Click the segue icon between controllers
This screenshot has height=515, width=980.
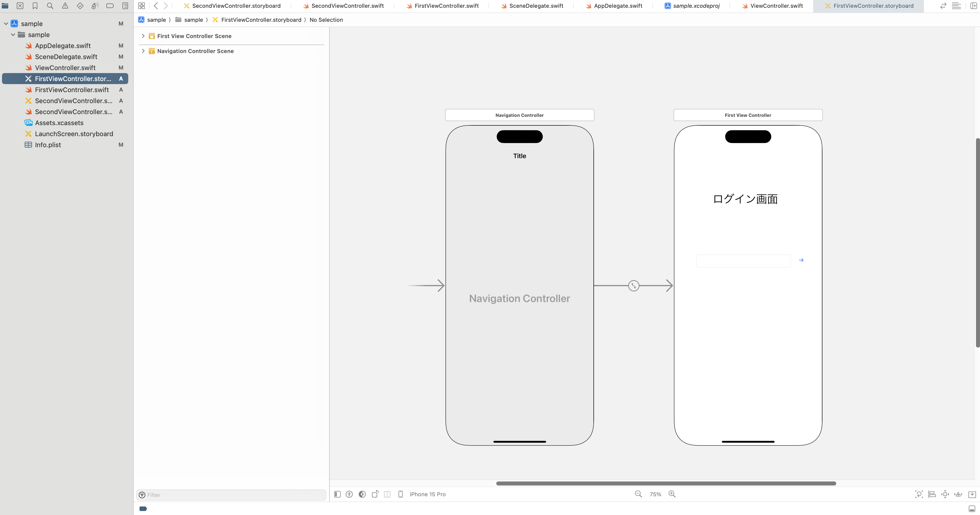click(634, 286)
